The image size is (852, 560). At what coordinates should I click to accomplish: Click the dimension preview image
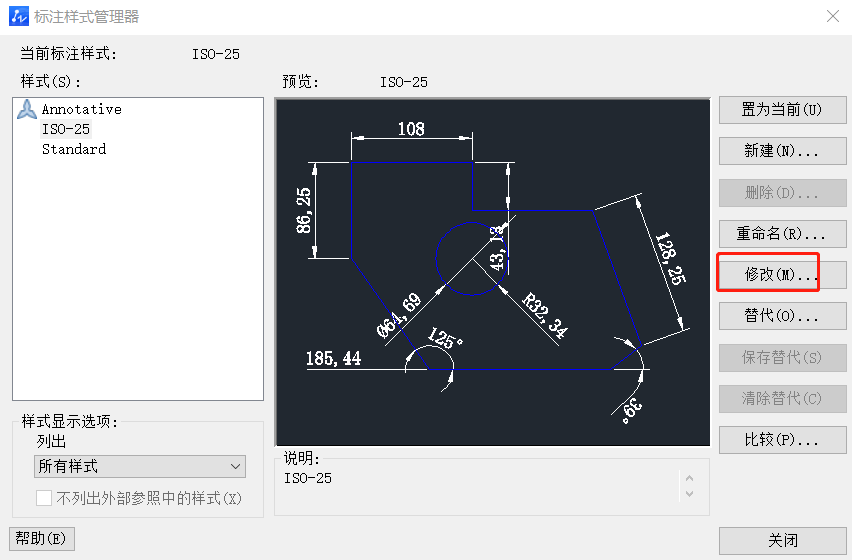point(493,272)
